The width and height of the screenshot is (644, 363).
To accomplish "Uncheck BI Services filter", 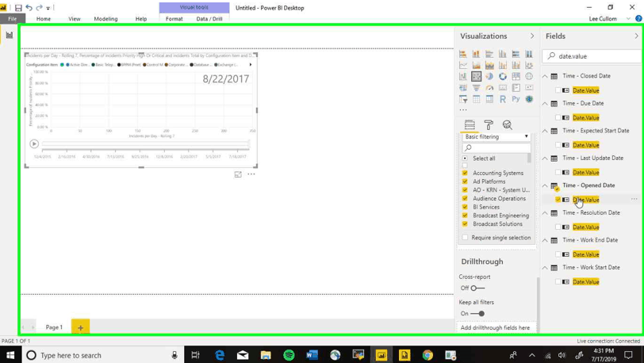I will click(465, 207).
